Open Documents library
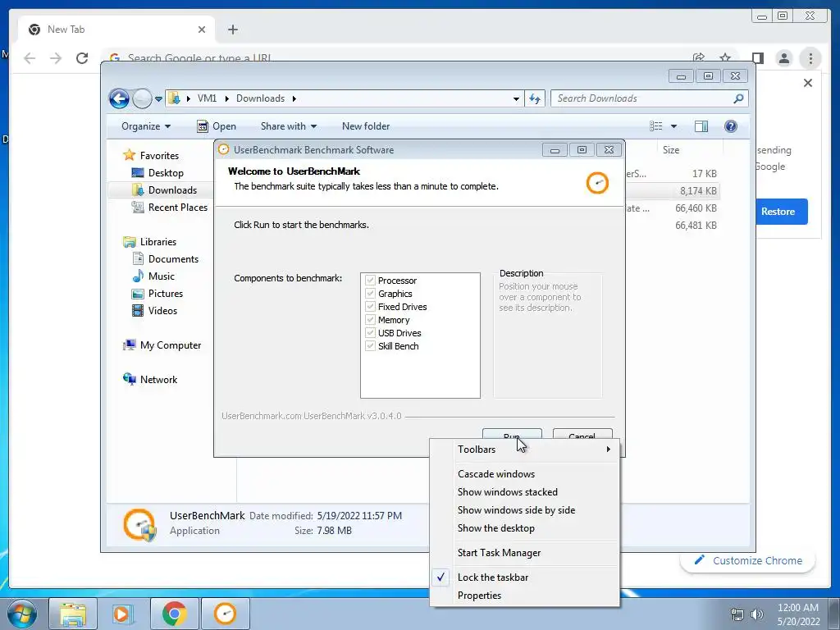 coord(165,259)
